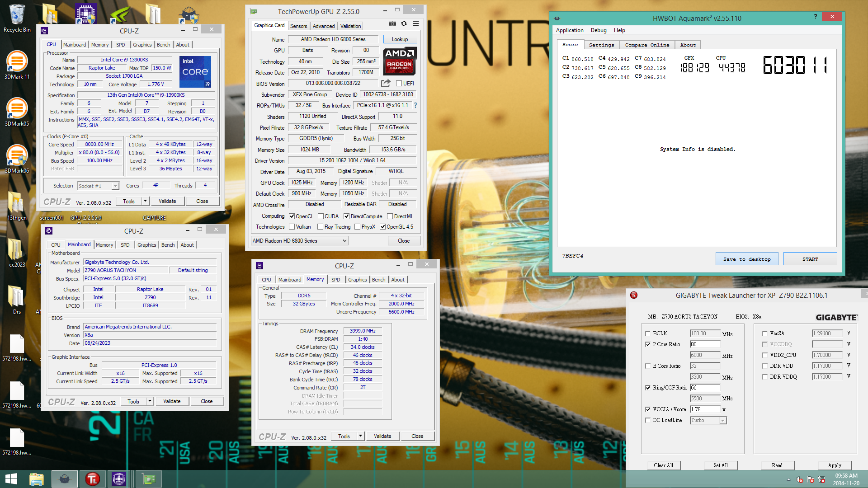Image resolution: width=868 pixels, height=488 pixels.
Task: Switch to Sensors tab in GPU-Z
Action: (x=298, y=26)
